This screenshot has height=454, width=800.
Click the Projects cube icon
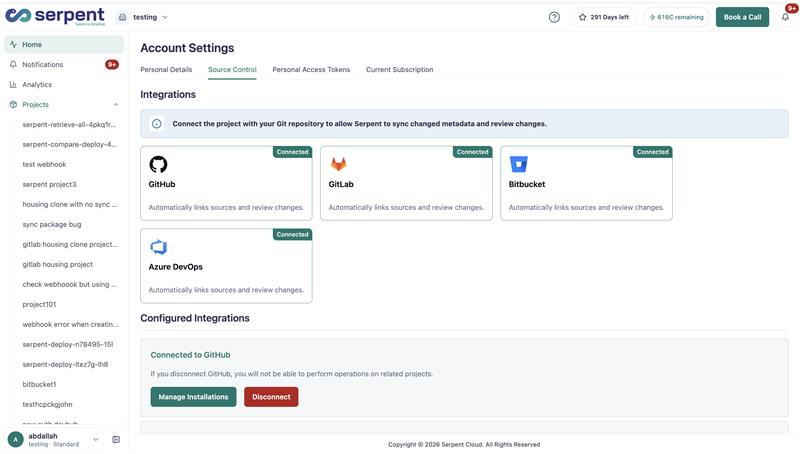pyautogui.click(x=13, y=105)
